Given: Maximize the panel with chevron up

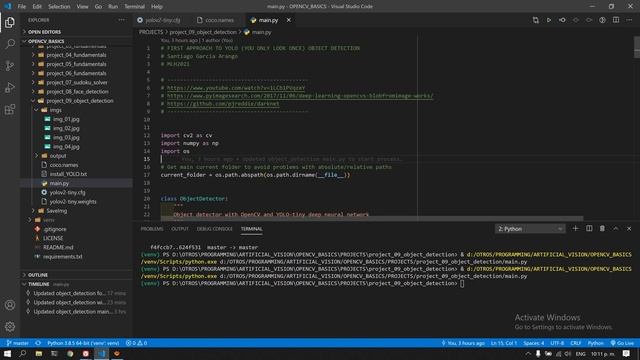Looking at the screenshot, I should click(616, 229).
